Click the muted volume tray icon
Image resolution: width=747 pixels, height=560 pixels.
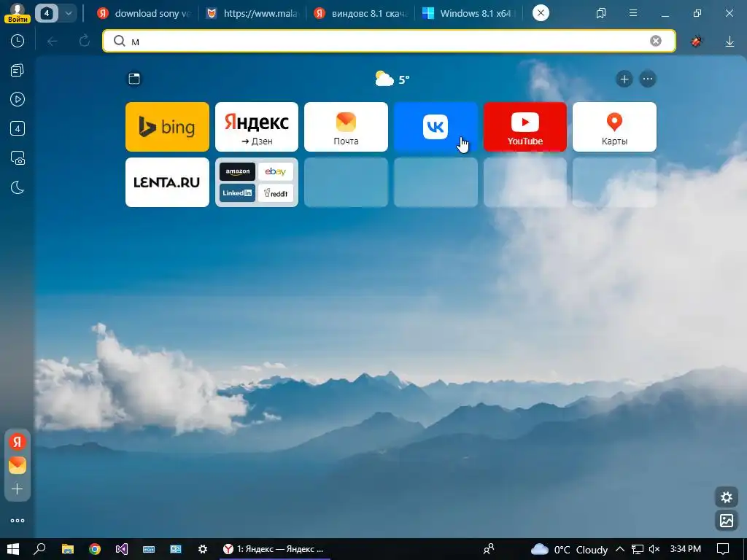pyautogui.click(x=654, y=549)
